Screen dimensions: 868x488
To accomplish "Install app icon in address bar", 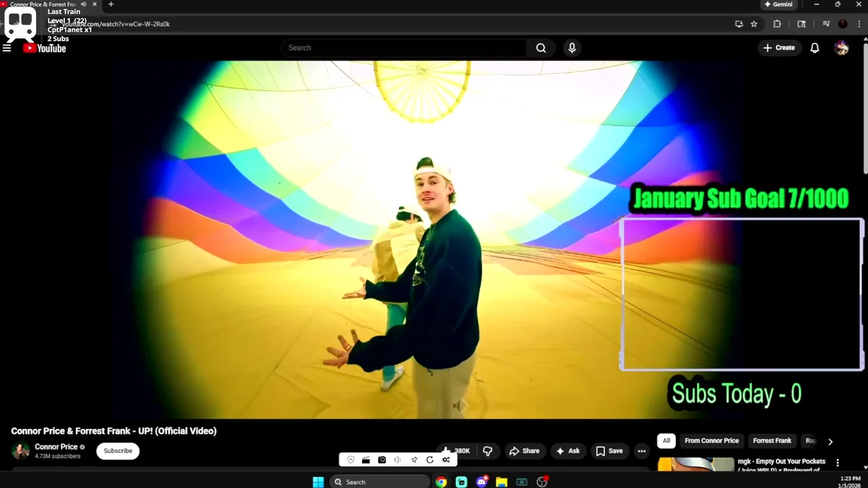I will [738, 24].
